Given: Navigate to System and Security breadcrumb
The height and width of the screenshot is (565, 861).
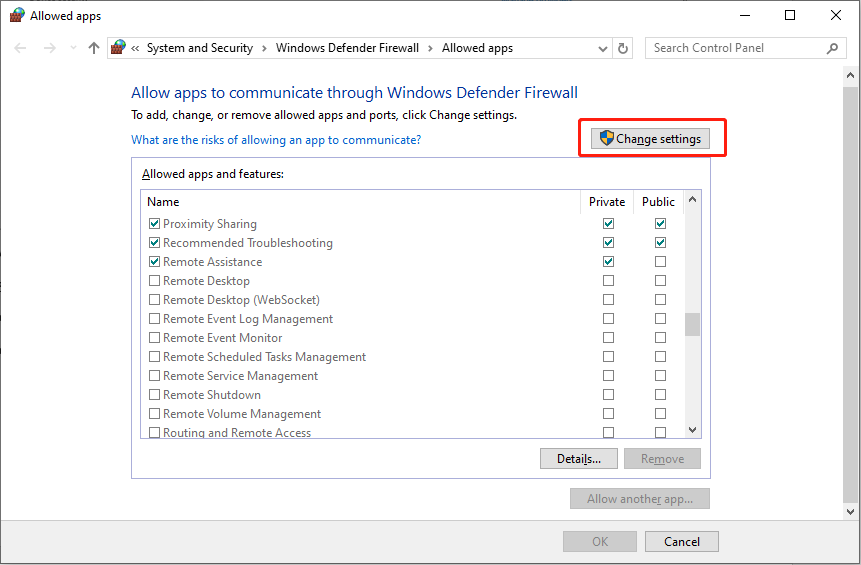Looking at the screenshot, I should 200,48.
